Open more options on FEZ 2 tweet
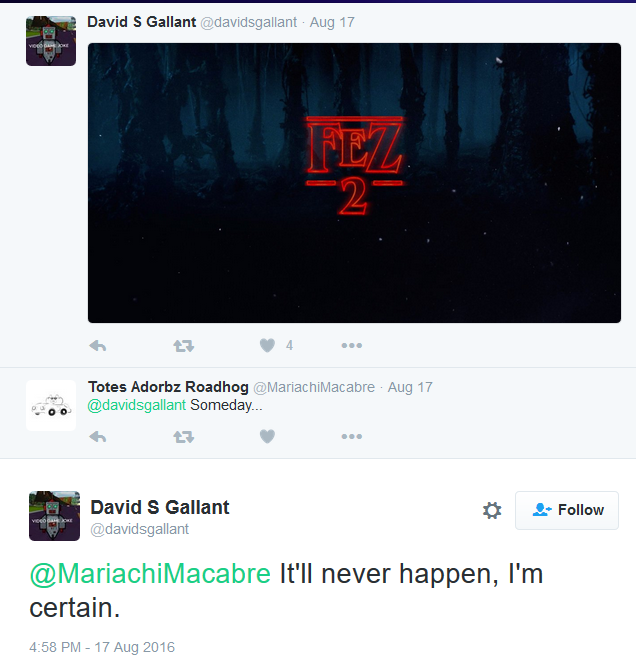The height and width of the screenshot is (665, 636). coord(352,346)
